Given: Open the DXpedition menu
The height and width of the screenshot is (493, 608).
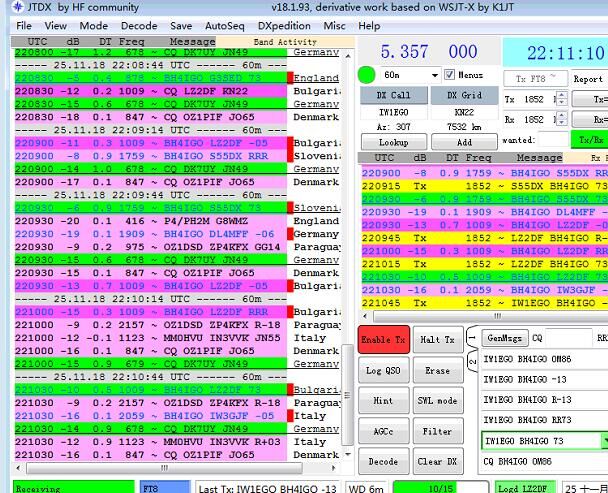Looking at the screenshot, I should (x=284, y=26).
